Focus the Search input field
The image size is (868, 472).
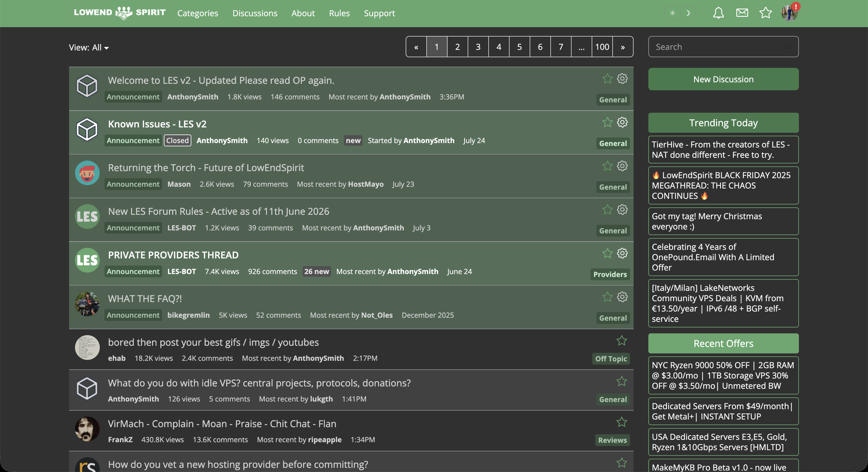click(723, 47)
